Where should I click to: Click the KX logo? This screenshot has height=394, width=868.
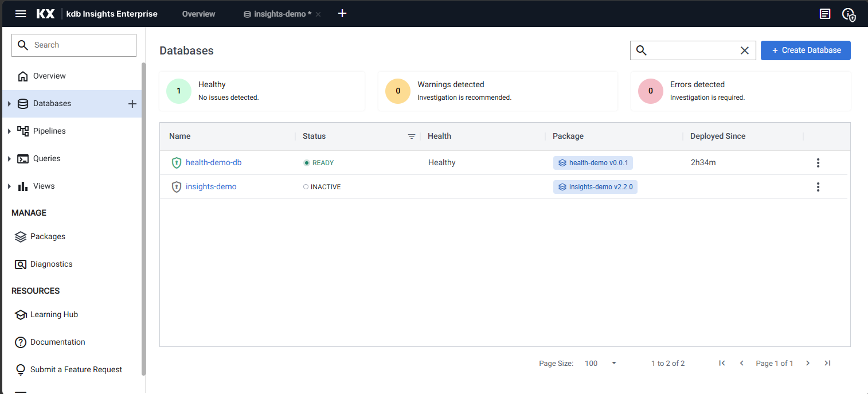[45, 14]
